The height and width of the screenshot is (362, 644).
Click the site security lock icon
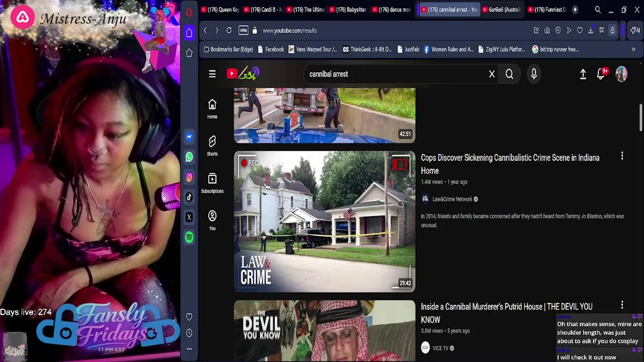(255, 31)
